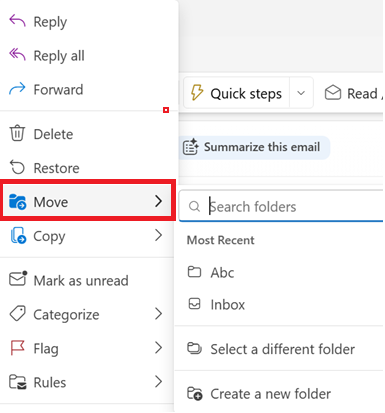Click the Delete trash can icon
The image size is (385, 413).
pos(17,133)
